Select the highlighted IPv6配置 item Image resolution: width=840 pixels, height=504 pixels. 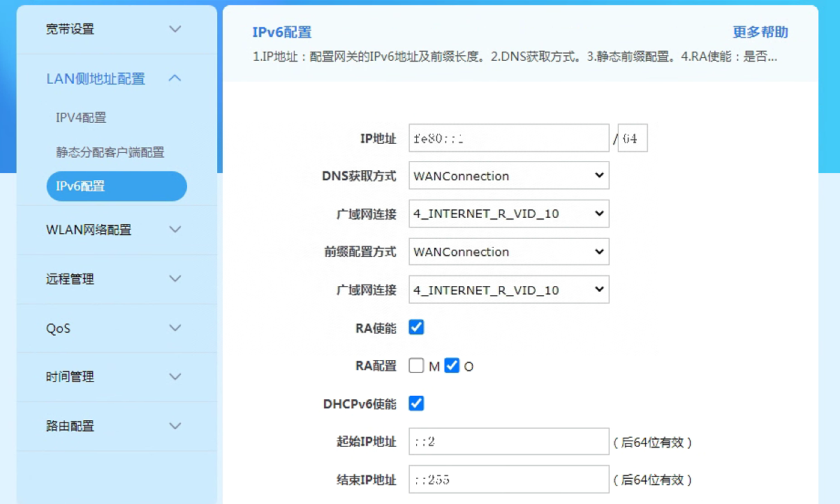point(116,186)
